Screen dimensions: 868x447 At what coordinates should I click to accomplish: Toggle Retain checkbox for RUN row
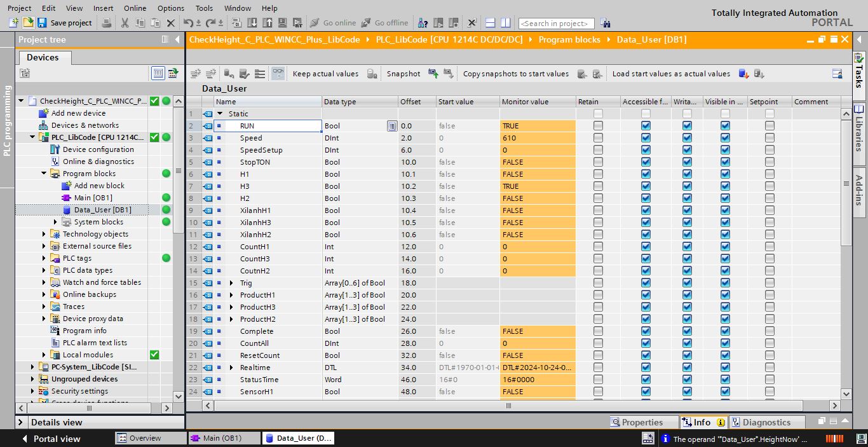tap(598, 126)
